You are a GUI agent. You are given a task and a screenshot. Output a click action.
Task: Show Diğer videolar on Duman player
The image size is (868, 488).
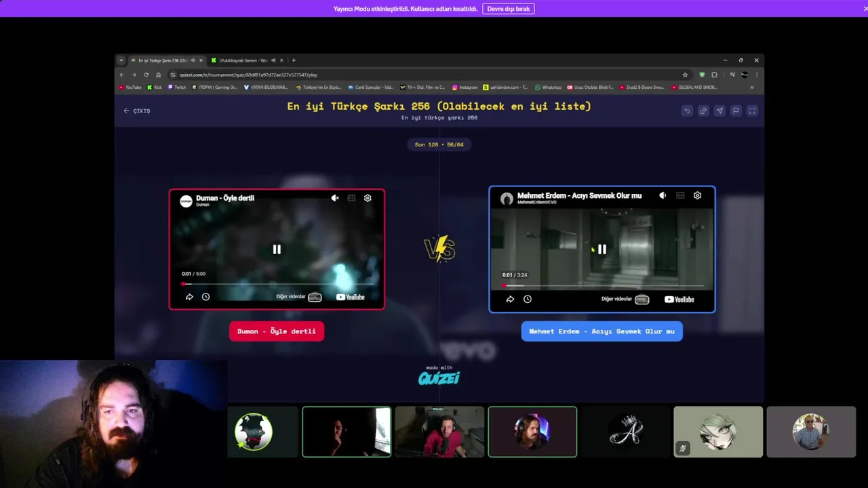pos(298,297)
